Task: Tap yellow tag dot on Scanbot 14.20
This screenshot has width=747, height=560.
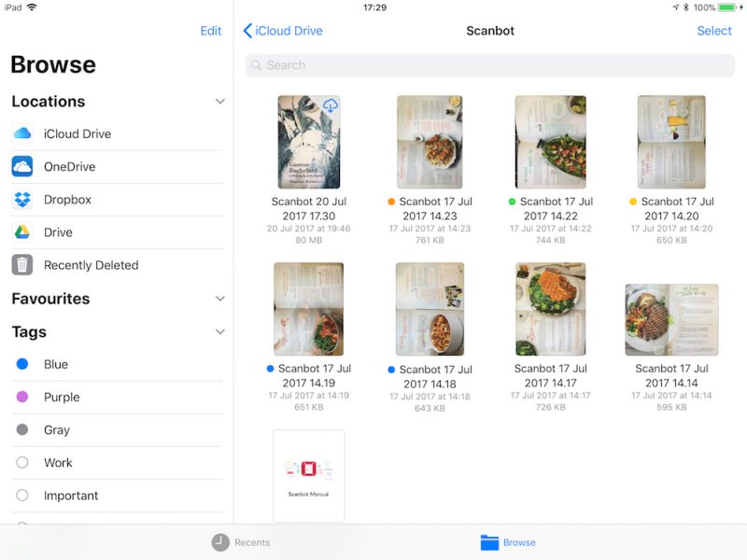Action: (633, 202)
